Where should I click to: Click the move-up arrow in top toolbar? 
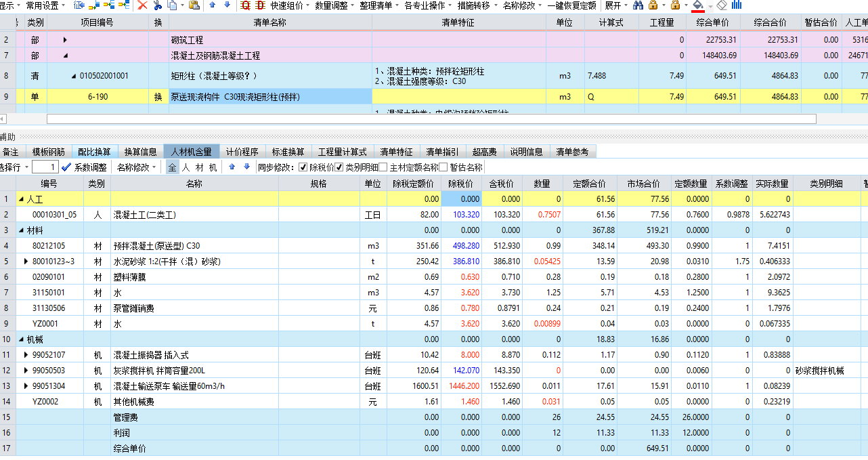pos(213,5)
